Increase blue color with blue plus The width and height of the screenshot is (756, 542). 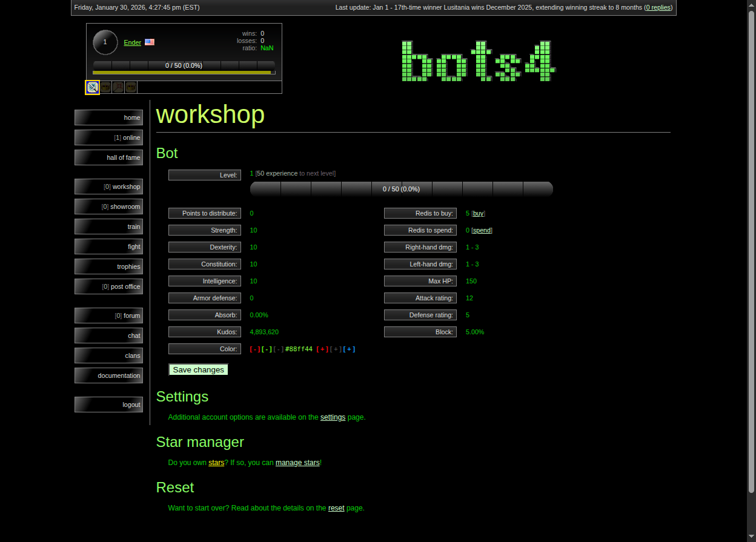click(350, 349)
